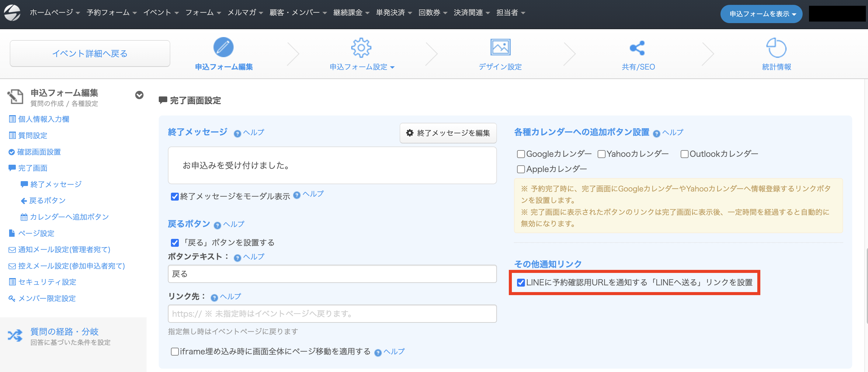The height and width of the screenshot is (372, 868).
Task: Open the 回数券 top menu
Action: pos(433,13)
